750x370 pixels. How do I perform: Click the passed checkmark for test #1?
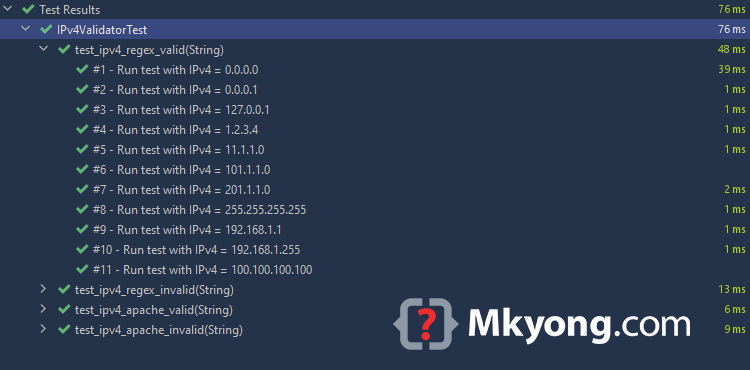coord(82,69)
